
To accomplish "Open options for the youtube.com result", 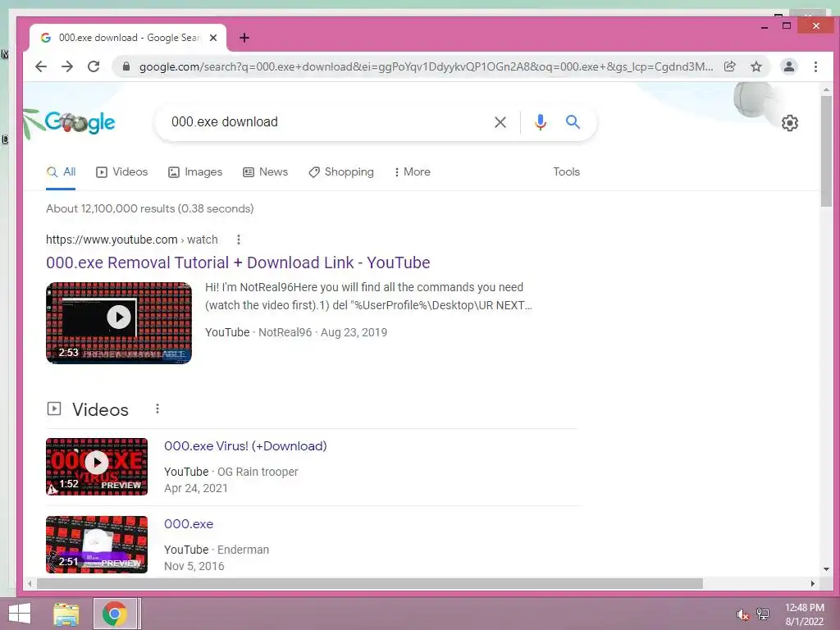I will click(x=239, y=240).
